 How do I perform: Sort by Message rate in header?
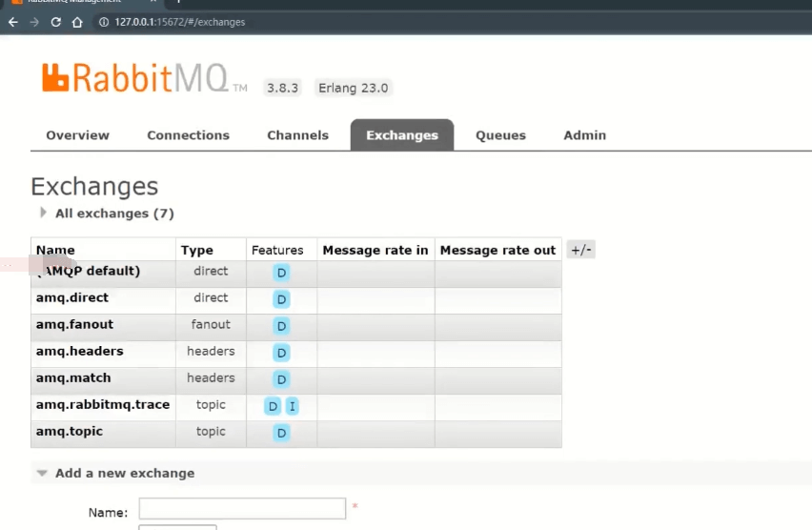click(376, 251)
